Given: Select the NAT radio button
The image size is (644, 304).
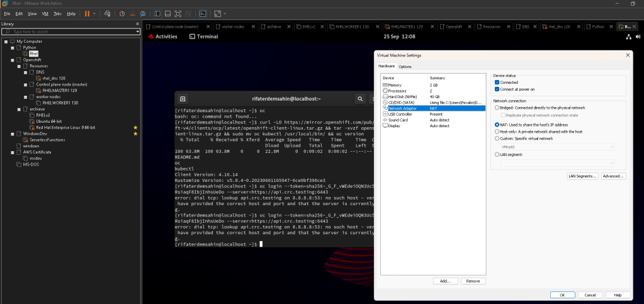Looking at the screenshot, I should 497,125.
